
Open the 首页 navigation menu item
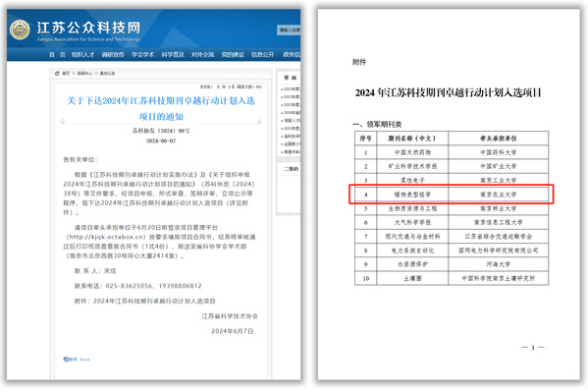pyautogui.click(x=57, y=54)
